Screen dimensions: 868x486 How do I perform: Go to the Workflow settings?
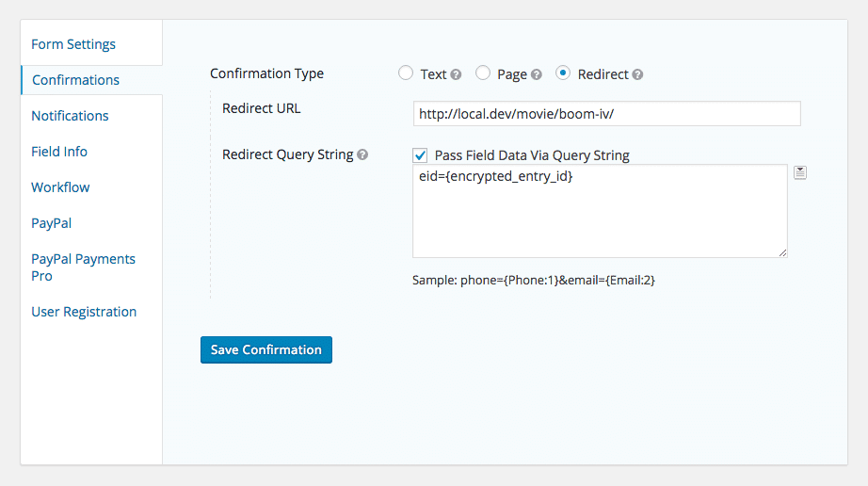click(60, 187)
